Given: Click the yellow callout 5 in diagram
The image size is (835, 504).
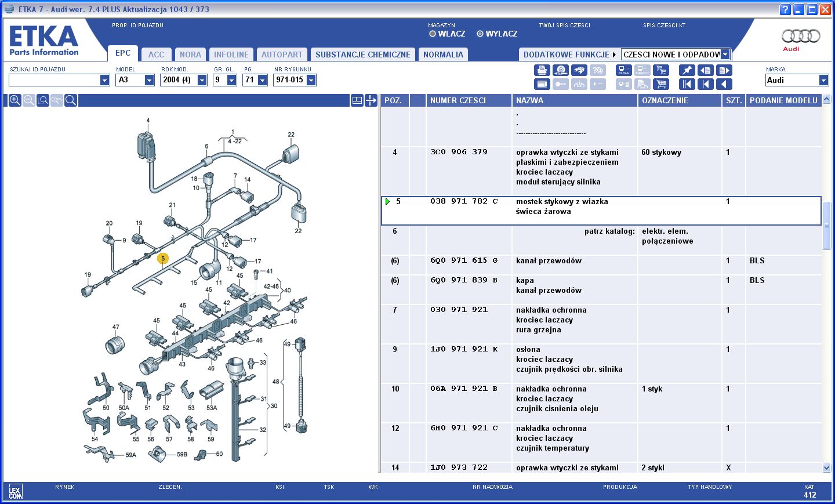Looking at the screenshot, I should 163,258.
